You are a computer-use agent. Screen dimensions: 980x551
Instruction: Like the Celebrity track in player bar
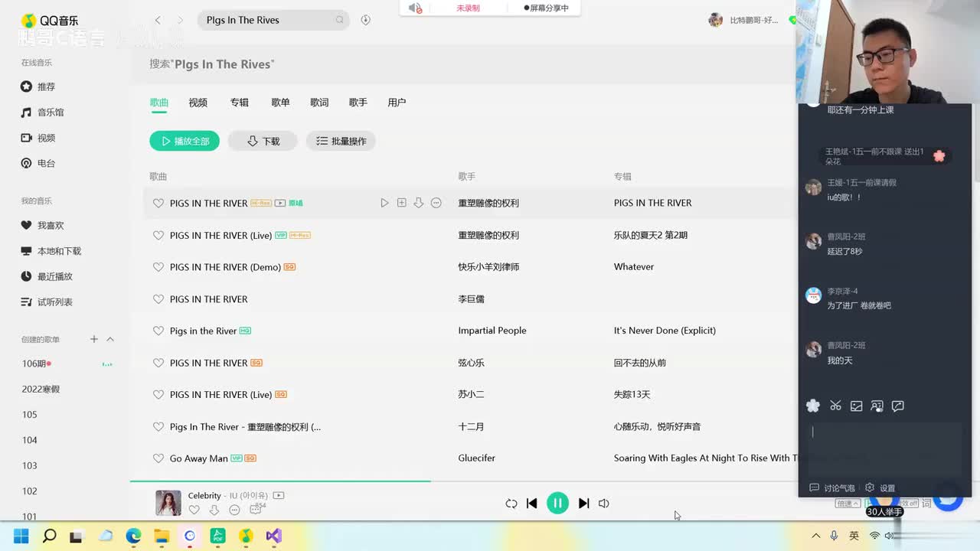[194, 510]
